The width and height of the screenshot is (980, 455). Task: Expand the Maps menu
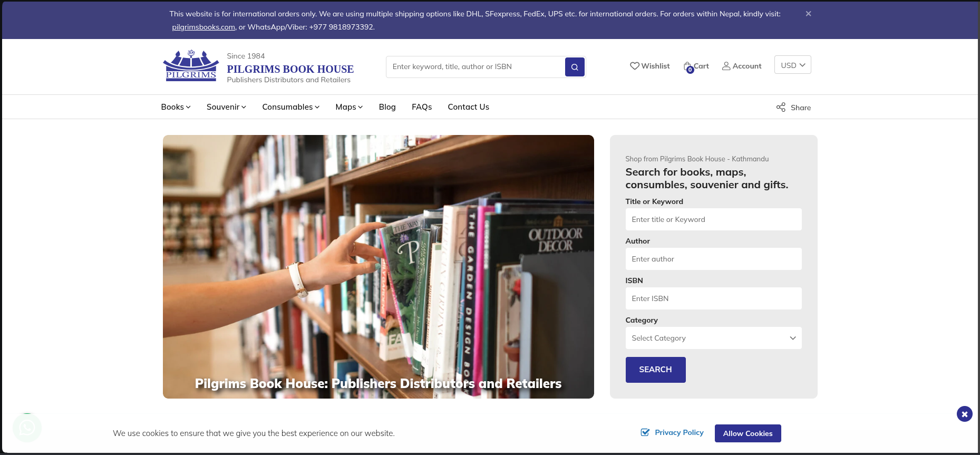349,107
